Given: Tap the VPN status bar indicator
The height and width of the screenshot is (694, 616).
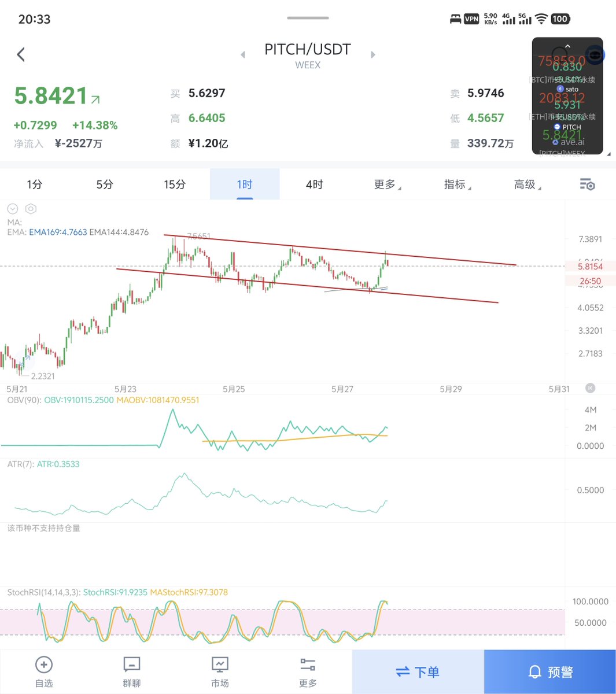Looking at the screenshot, I should [471, 19].
